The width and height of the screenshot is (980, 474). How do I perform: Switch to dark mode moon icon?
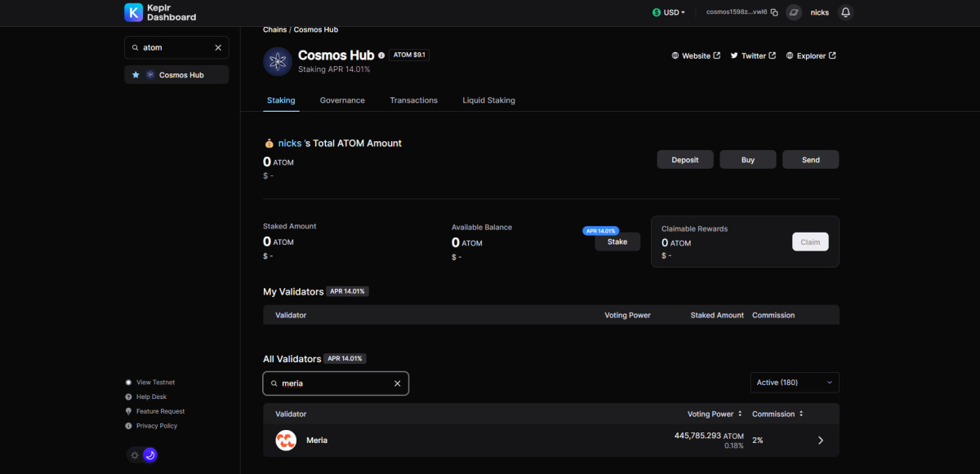(150, 455)
